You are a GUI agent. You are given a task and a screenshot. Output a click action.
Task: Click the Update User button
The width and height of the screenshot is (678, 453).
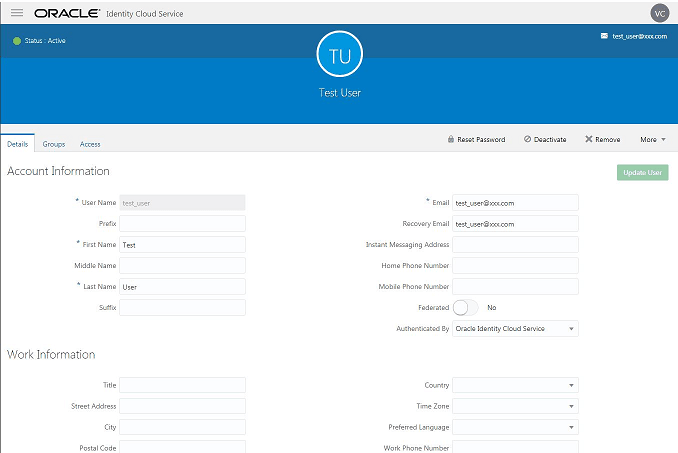(643, 172)
